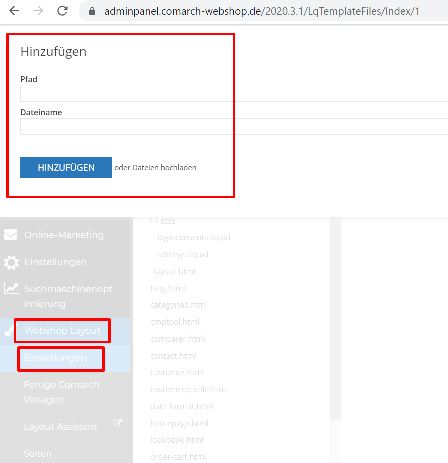This screenshot has width=448, height=463.
Task: Go back with the browser back arrow
Action: [x=14, y=11]
